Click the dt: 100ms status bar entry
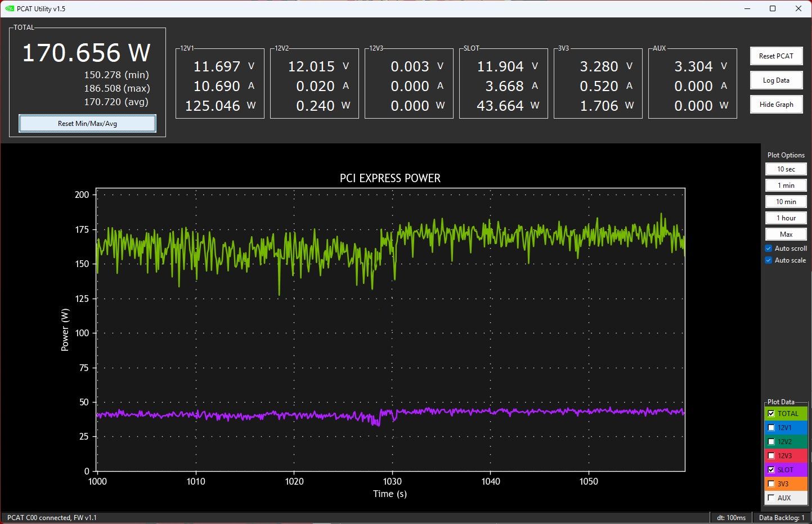Image resolution: width=812 pixels, height=524 pixels. [x=732, y=518]
